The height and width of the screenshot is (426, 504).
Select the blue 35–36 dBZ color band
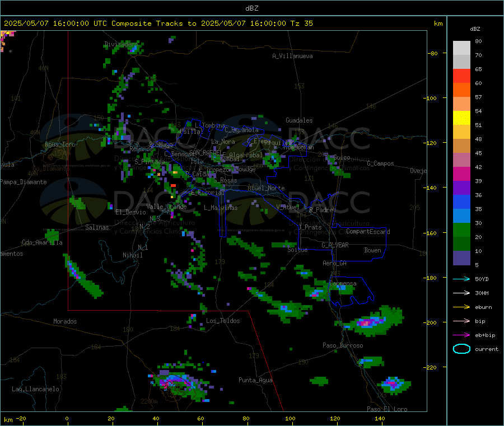(x=461, y=202)
